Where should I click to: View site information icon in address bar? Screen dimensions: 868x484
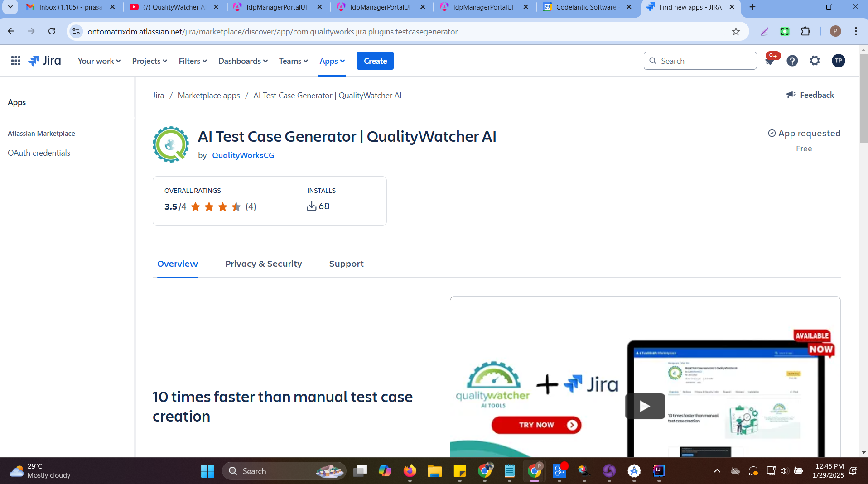coord(76,31)
